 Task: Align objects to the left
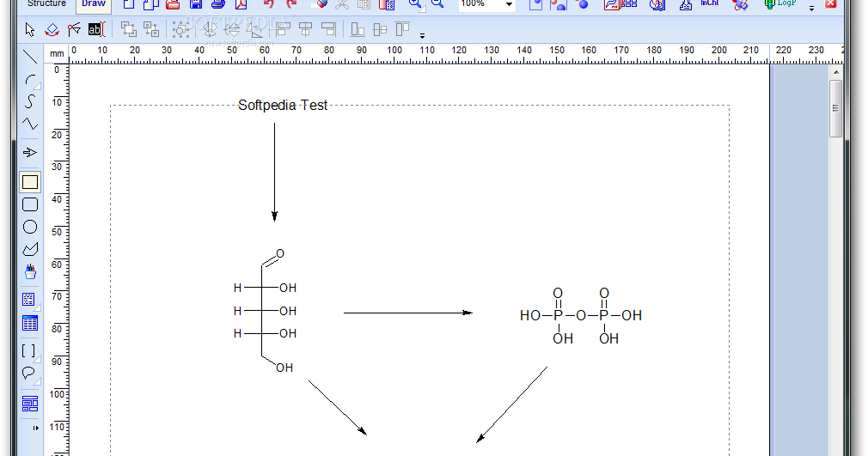(283, 29)
